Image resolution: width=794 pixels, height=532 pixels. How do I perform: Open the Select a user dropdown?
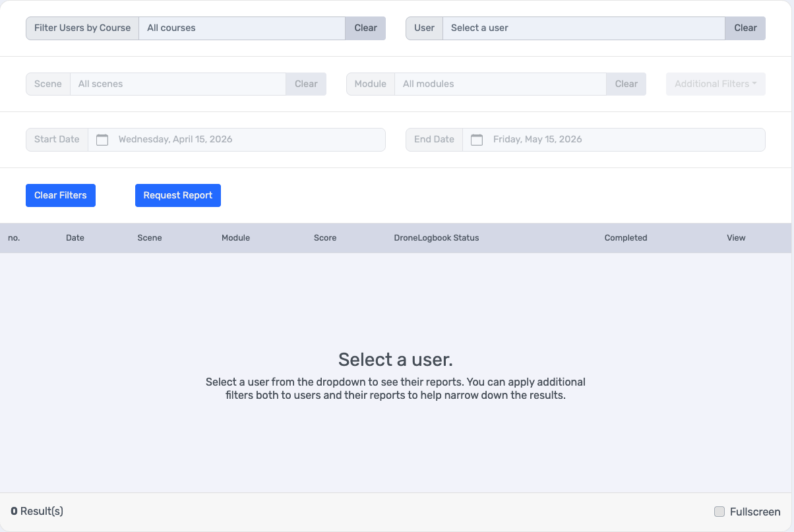pos(584,28)
